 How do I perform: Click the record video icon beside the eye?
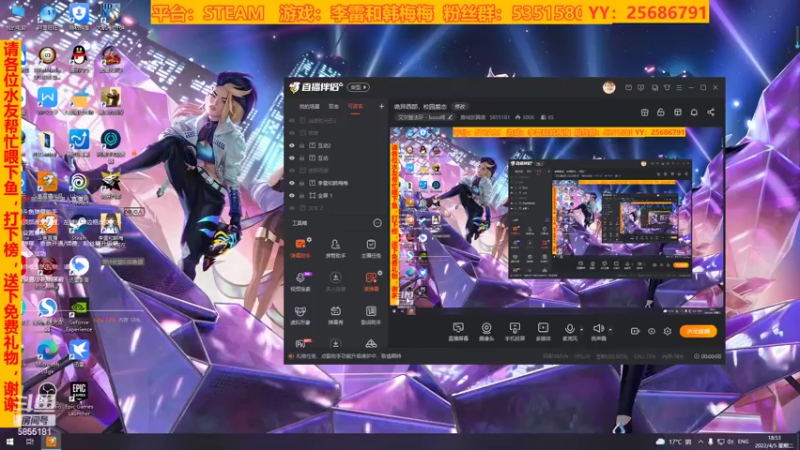point(635,331)
